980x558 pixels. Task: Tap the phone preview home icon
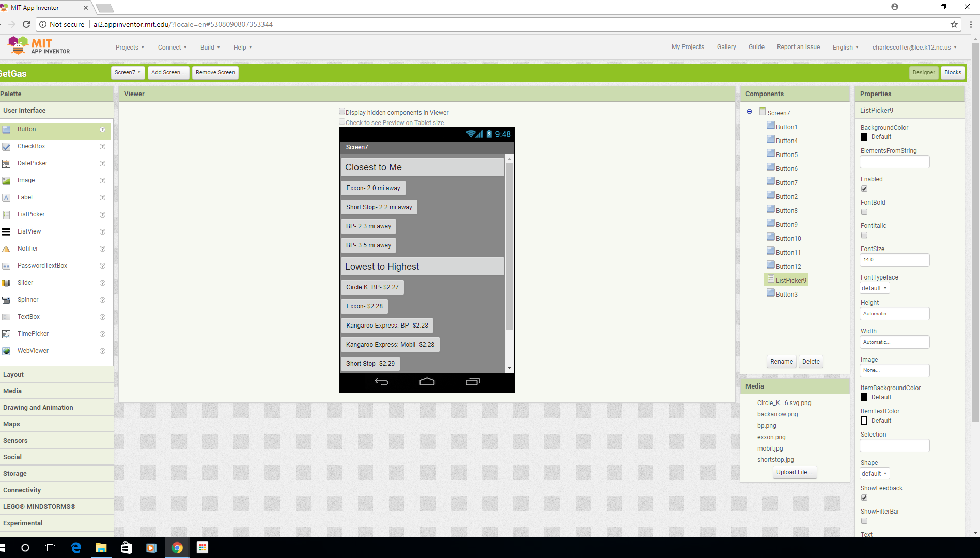(427, 382)
